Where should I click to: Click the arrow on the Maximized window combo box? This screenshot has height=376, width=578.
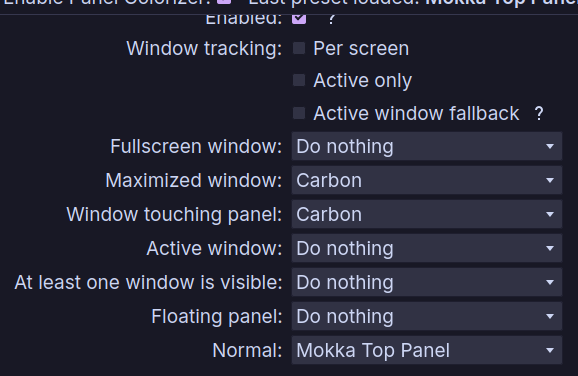point(550,181)
